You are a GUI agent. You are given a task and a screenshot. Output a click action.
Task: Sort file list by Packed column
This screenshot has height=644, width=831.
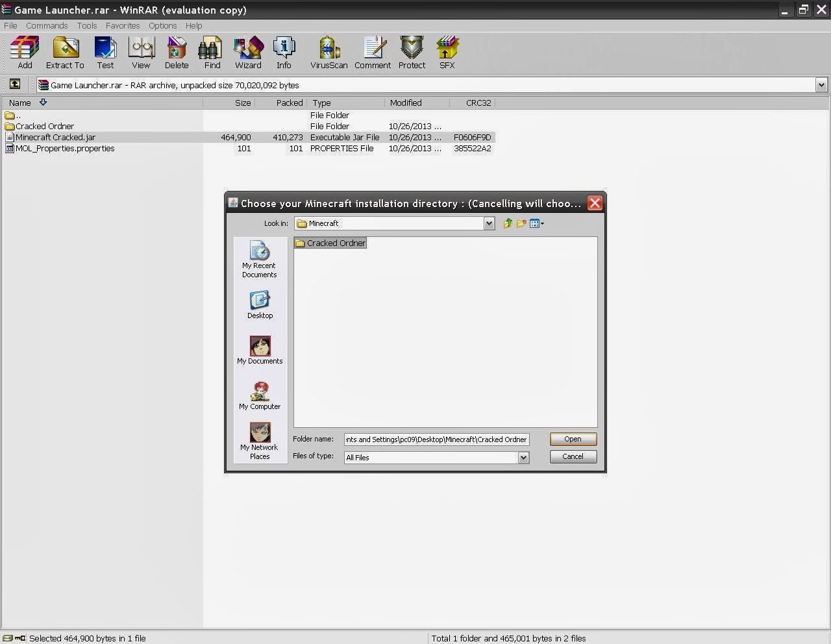[x=281, y=103]
